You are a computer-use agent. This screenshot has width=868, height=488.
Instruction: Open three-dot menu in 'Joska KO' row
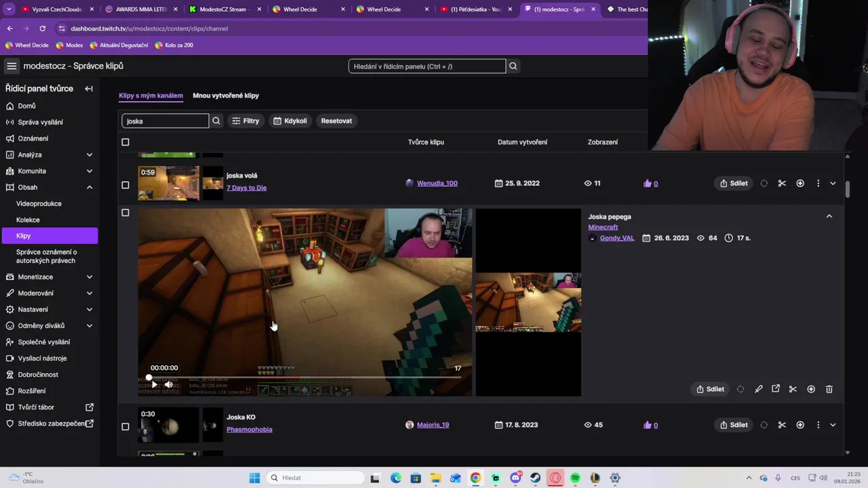[818, 425]
